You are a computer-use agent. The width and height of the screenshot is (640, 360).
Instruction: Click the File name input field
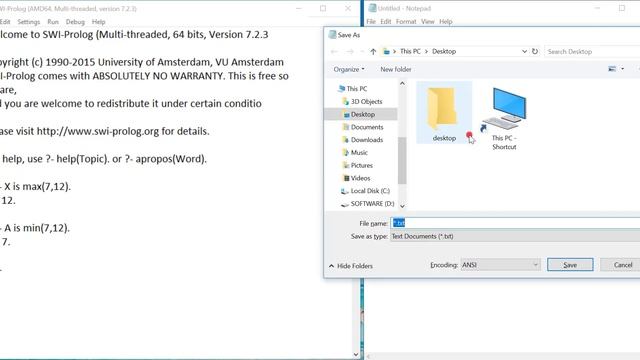[515, 223]
